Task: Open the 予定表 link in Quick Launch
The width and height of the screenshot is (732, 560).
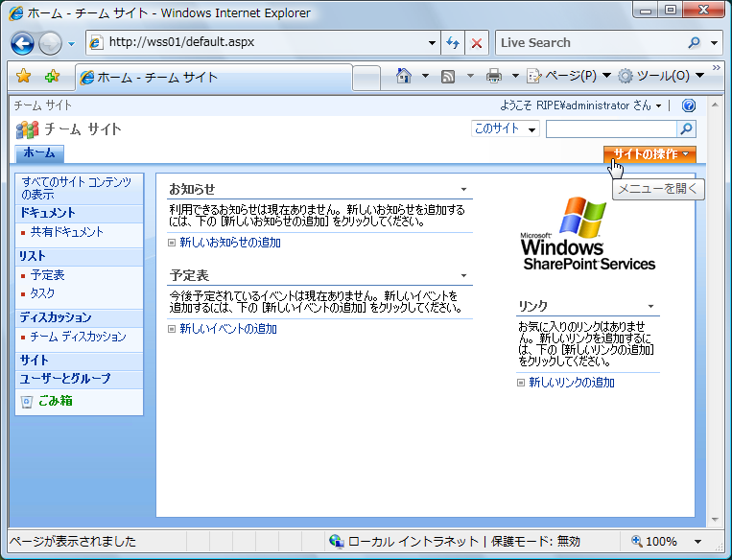Action: [48, 275]
